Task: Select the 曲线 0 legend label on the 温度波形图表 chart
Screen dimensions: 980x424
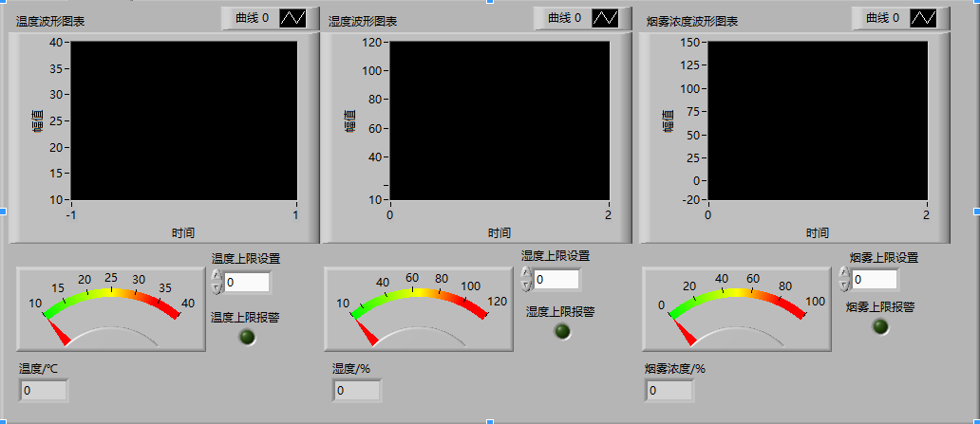Action: coord(253,18)
